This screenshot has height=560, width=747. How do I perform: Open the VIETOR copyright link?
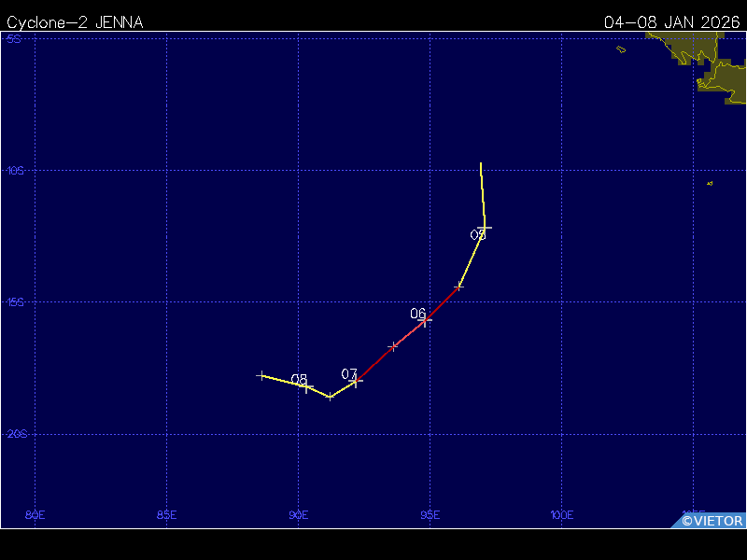(x=712, y=521)
